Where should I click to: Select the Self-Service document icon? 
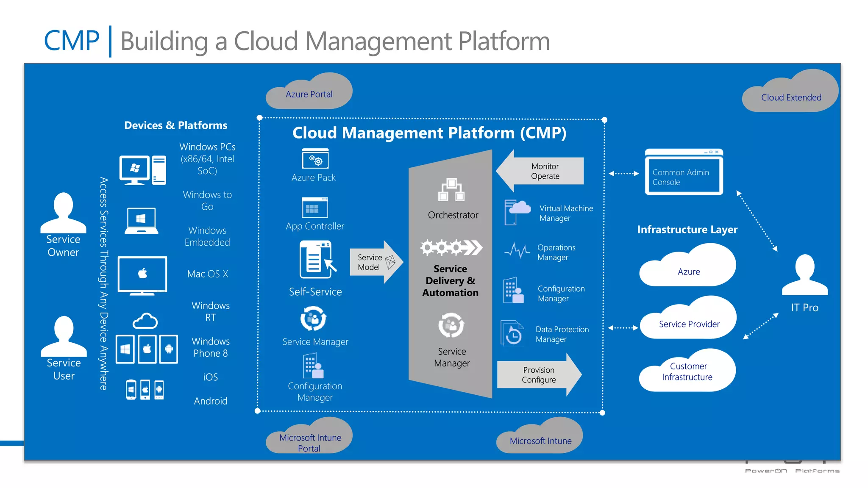pyautogui.click(x=316, y=259)
